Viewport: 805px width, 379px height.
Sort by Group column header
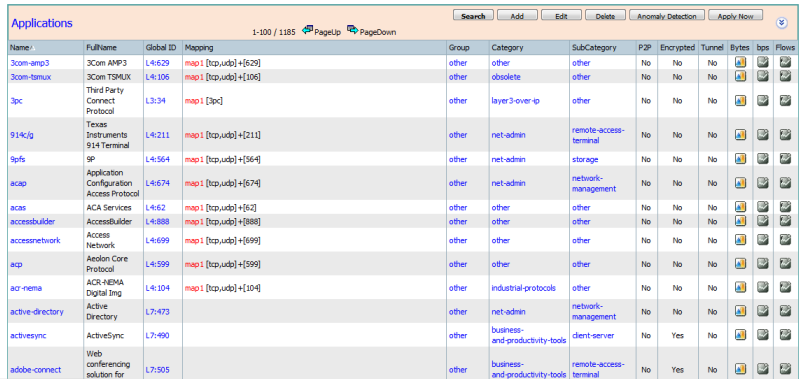459,47
